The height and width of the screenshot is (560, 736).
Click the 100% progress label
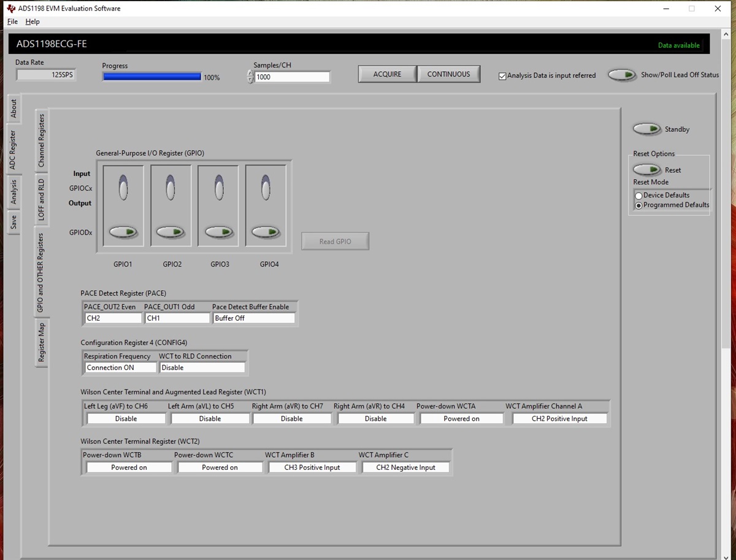212,78
